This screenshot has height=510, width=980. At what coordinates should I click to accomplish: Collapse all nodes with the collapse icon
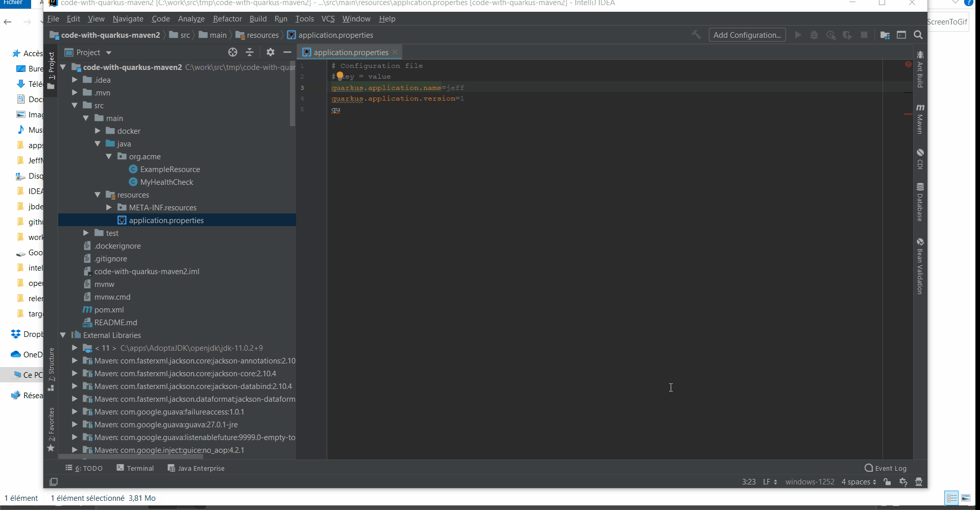(250, 52)
